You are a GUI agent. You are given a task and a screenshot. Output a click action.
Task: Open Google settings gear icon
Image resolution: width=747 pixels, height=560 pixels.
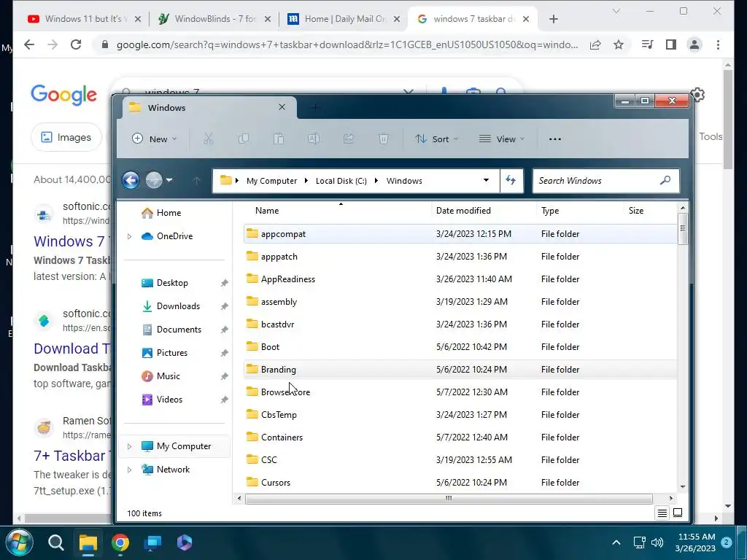pos(698,94)
